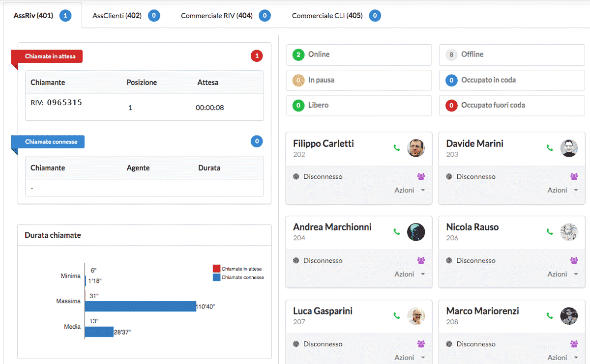This screenshot has height=364, width=590.
Task: Click the waiting time 00:00:08
Action: click(210, 108)
